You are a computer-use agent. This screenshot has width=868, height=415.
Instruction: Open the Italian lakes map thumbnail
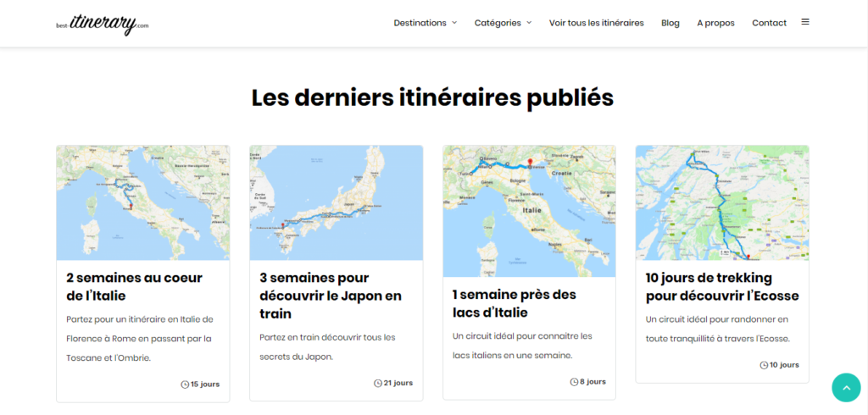(x=529, y=212)
